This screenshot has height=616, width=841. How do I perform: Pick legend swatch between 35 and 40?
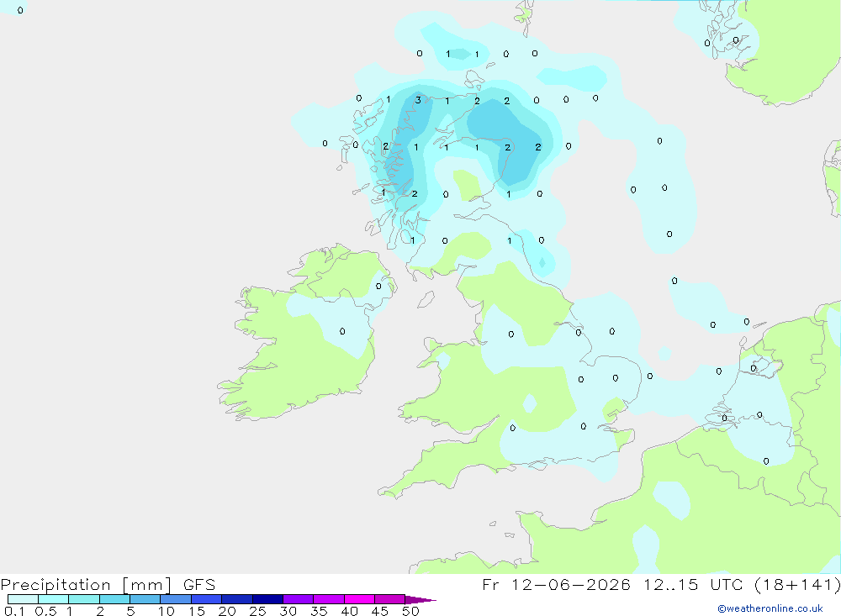[329, 599]
